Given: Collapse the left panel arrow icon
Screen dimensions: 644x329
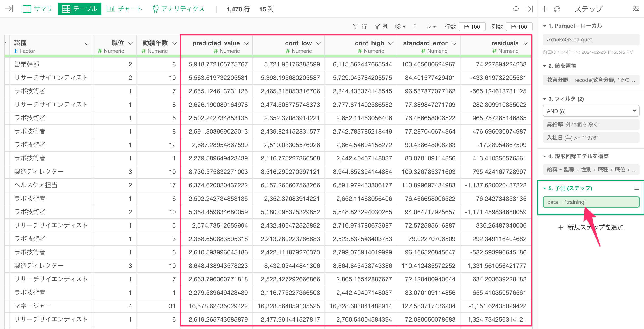Looking at the screenshot, I should (9, 9).
